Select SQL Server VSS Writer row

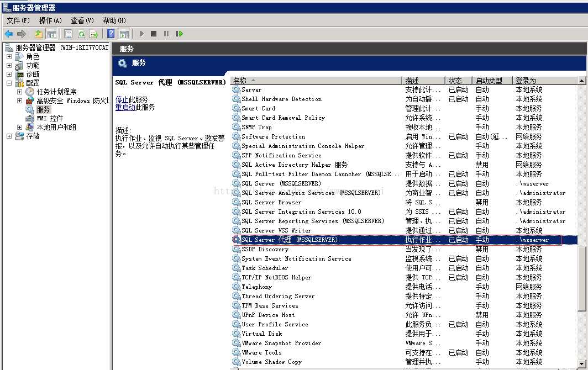(405, 230)
